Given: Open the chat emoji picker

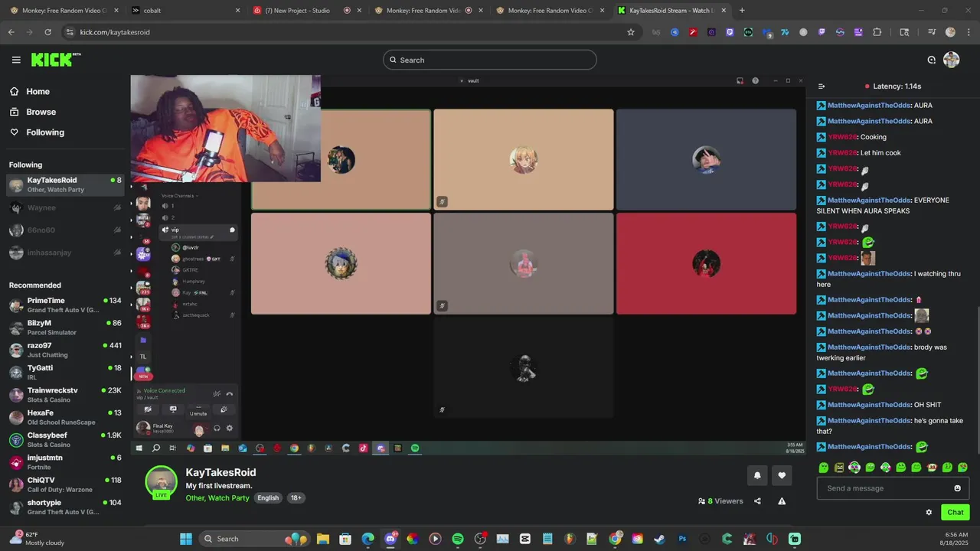Looking at the screenshot, I should [x=957, y=488].
